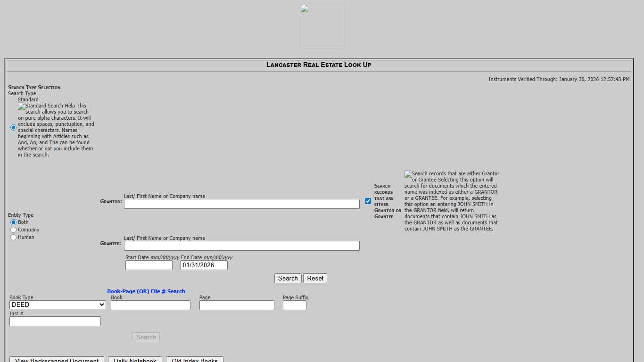Select the Both entity type option

click(x=13, y=222)
